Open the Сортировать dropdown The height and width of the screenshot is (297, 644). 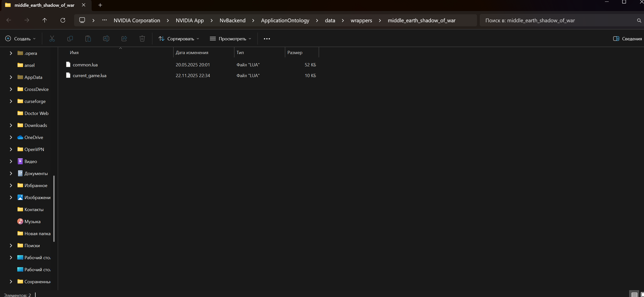click(x=179, y=39)
